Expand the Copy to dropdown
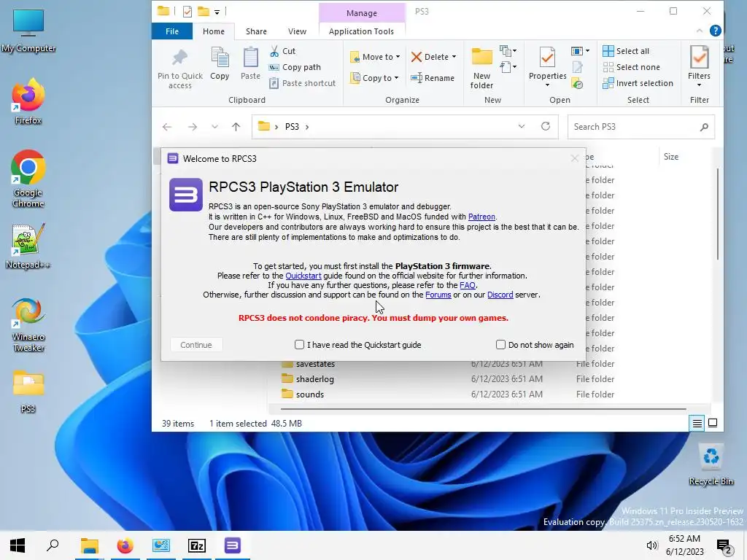Image resolution: width=747 pixels, height=560 pixels. (396, 77)
